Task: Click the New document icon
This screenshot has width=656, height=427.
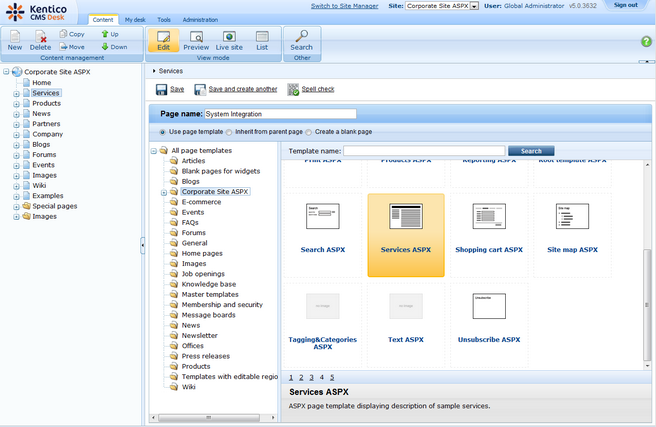Action: 15,39
